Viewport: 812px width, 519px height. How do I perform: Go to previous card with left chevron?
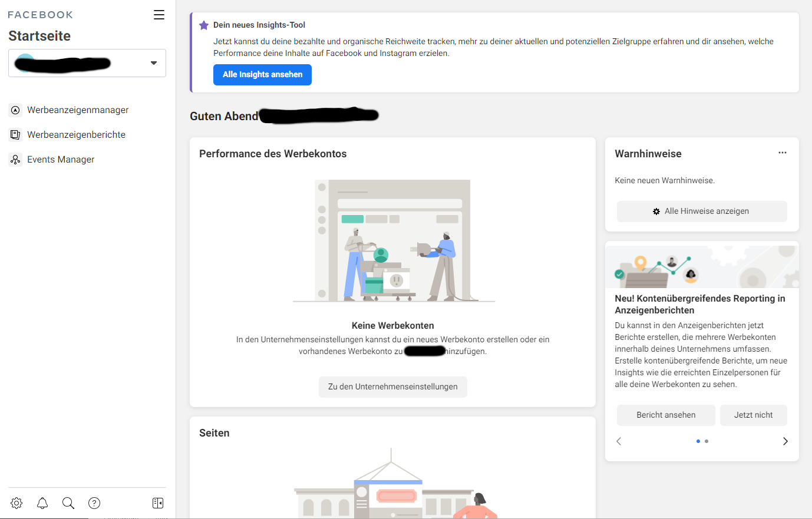click(x=619, y=441)
